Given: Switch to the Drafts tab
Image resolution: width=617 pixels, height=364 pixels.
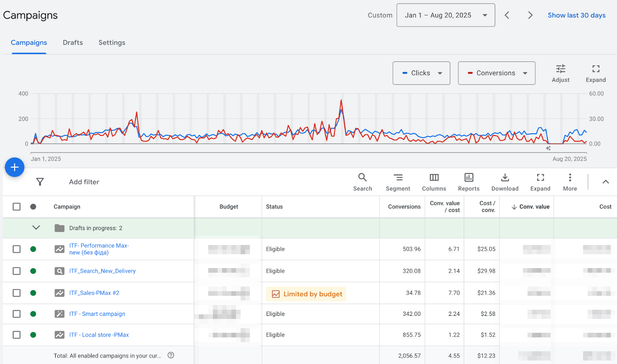Looking at the screenshot, I should pyautogui.click(x=73, y=43).
